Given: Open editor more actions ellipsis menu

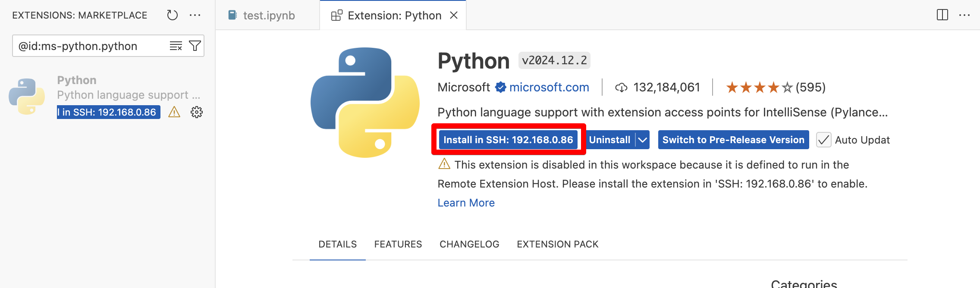Looking at the screenshot, I should coord(964,15).
